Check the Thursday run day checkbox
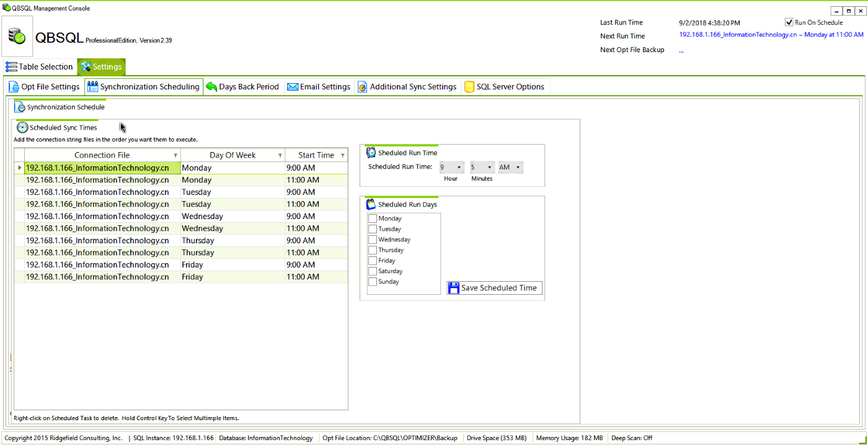The width and height of the screenshot is (868, 445). pos(373,250)
